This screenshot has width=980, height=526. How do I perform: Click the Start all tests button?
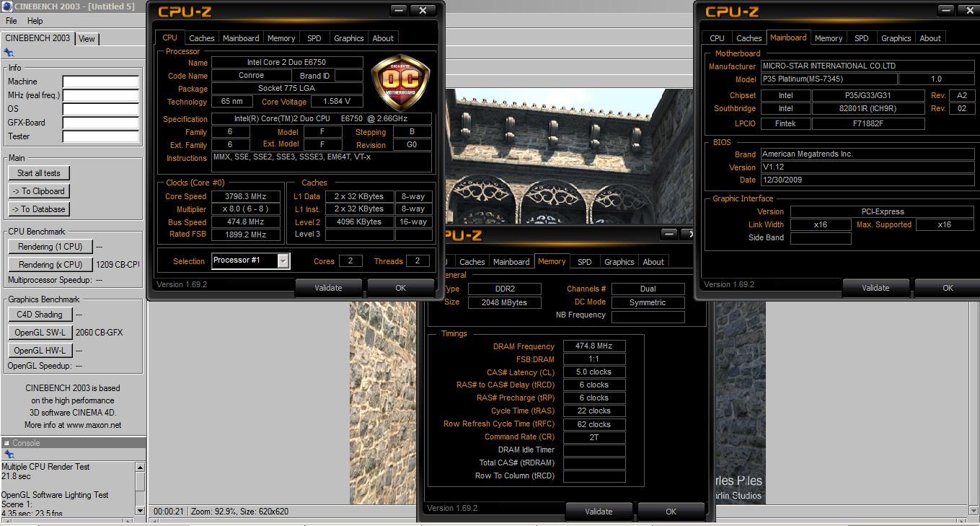(39, 173)
